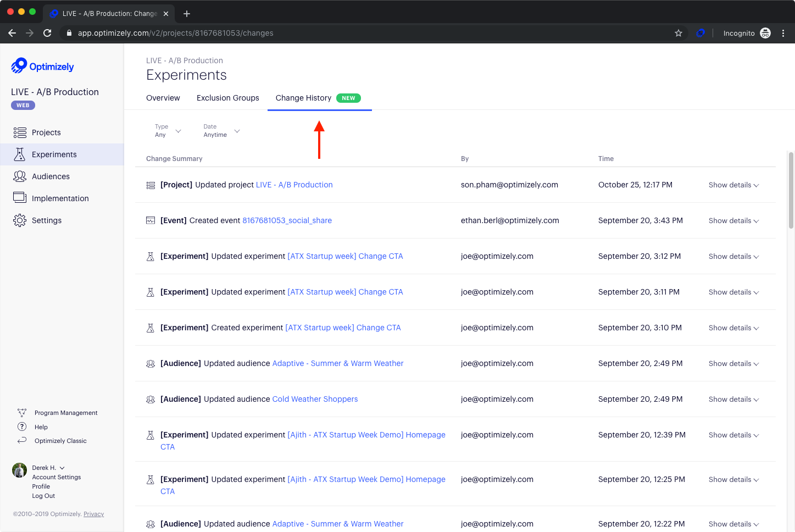Open the Ajith Homepage CTA link at 12:39 PM
Image resolution: width=795 pixels, height=532 pixels.
303,441
